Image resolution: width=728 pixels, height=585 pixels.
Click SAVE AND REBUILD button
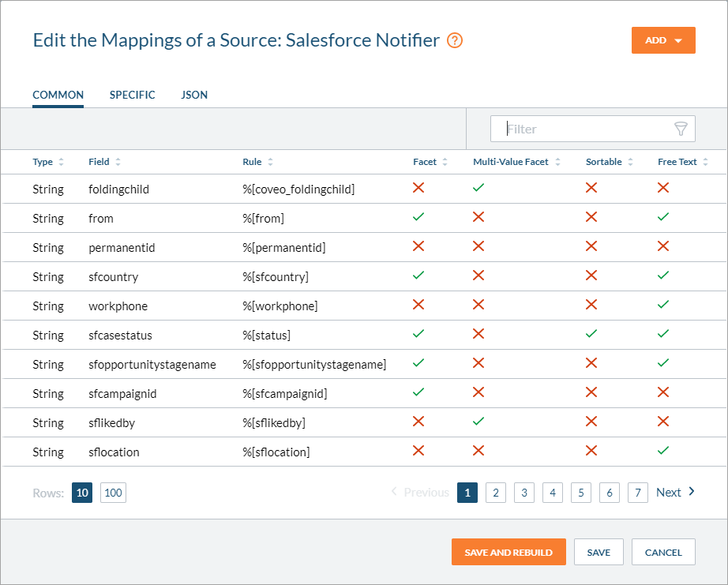508,552
